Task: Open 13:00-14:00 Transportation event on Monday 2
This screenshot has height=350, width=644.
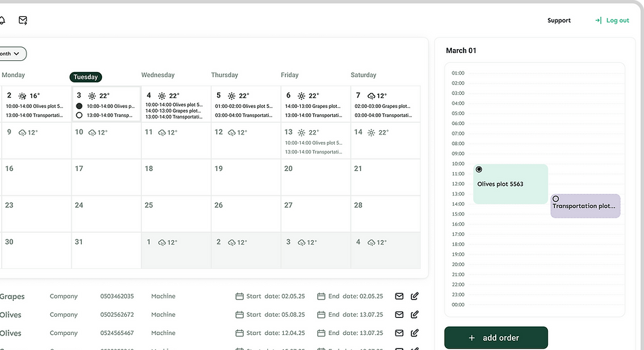Action: (x=34, y=115)
